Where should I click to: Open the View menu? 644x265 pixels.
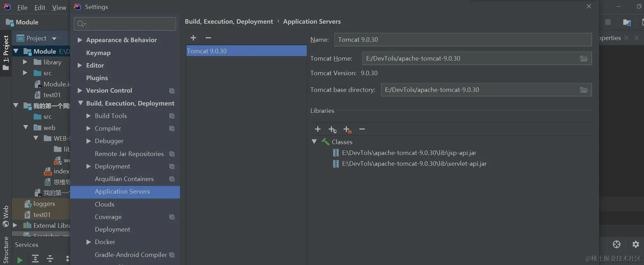click(x=59, y=7)
